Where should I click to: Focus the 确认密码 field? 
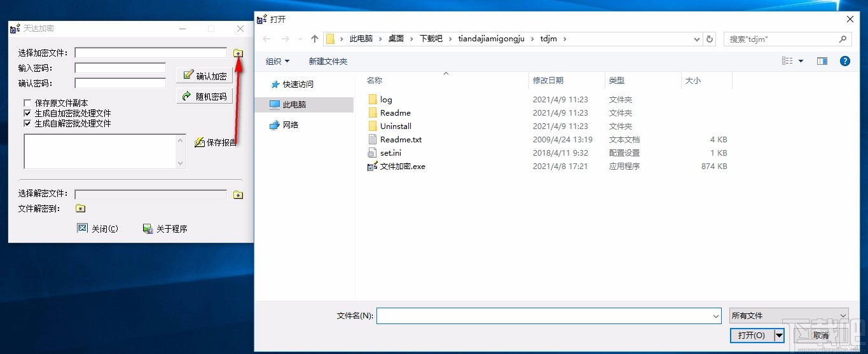pyautogui.click(x=120, y=83)
